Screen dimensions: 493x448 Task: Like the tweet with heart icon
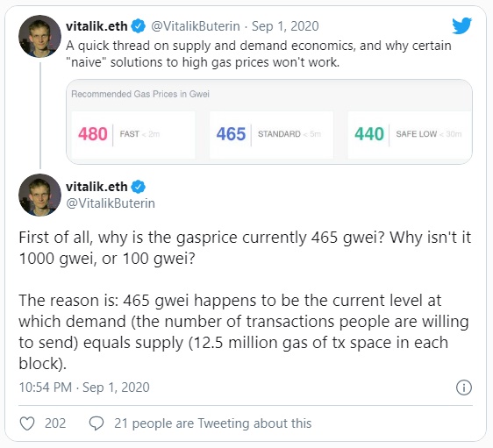click(27, 423)
